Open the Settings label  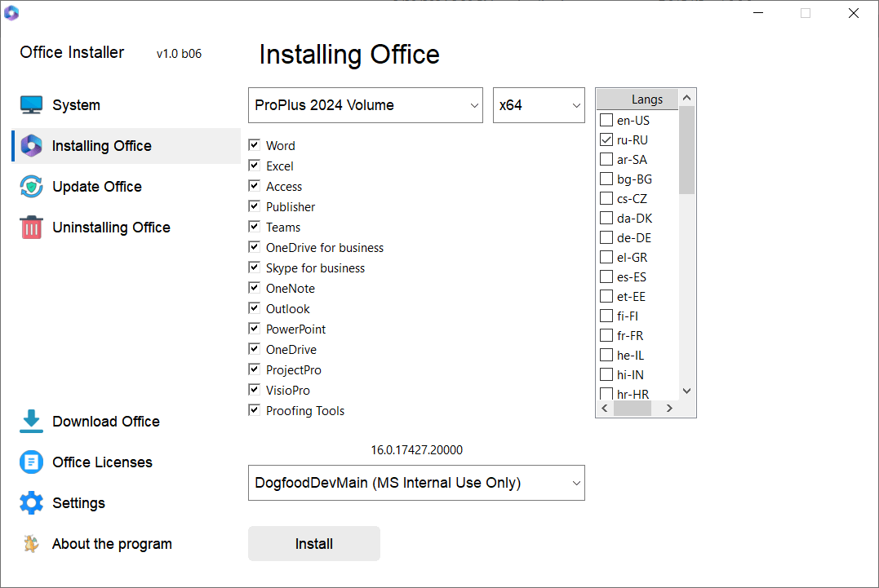click(x=78, y=503)
